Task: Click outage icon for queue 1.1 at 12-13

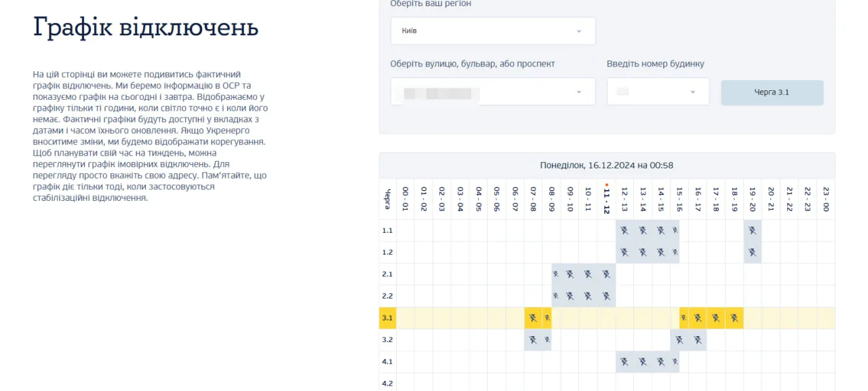Action: [625, 231]
